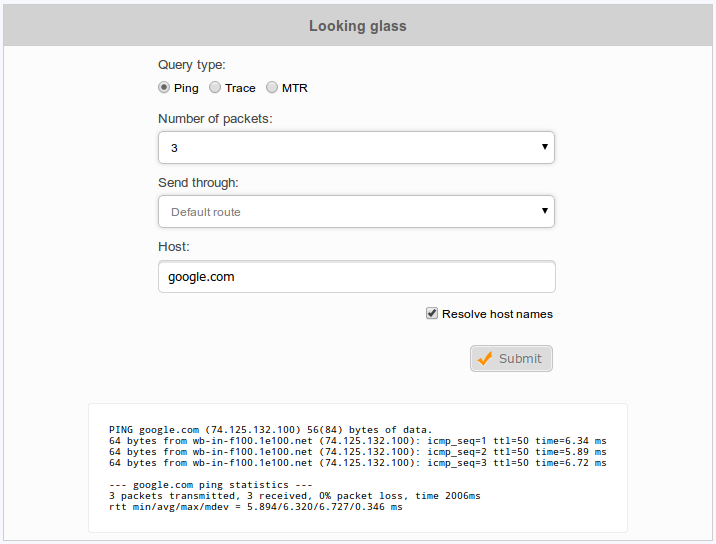
Task: Click the orange checkmark icon on Submit
Action: (485, 359)
